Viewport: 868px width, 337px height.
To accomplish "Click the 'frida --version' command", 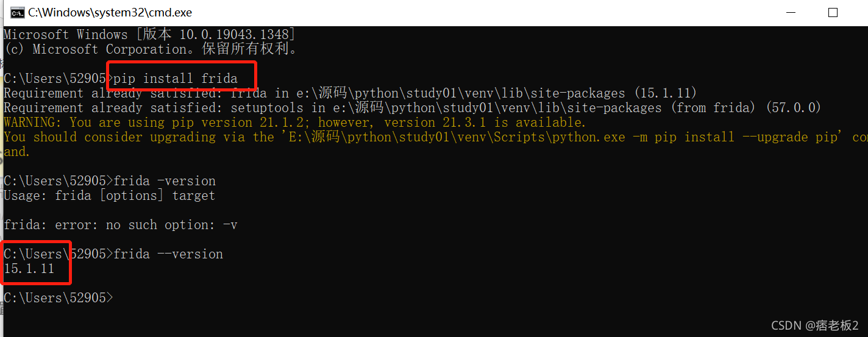I will pyautogui.click(x=168, y=254).
